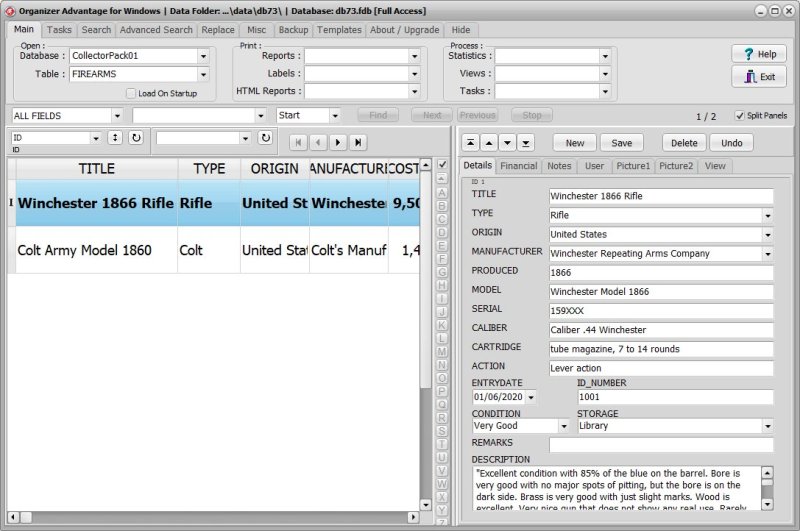The image size is (800, 531).
Task: Click the search text entry combo box
Action: [x=198, y=116]
